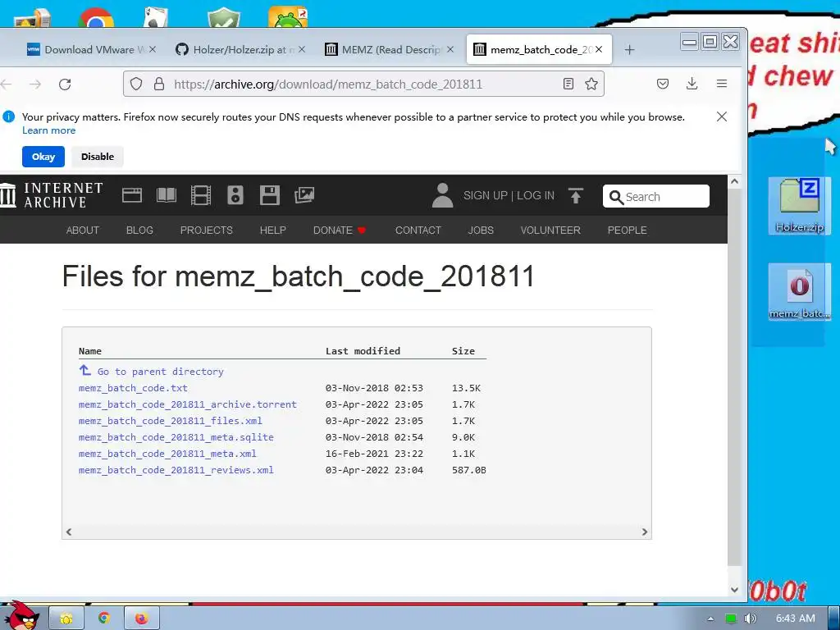Bookmark this page with the star

(591, 84)
